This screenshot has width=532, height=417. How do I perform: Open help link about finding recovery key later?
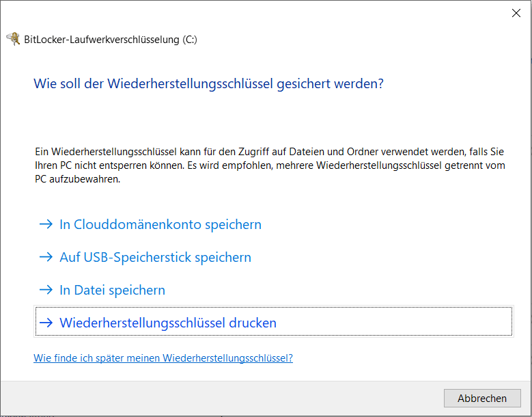point(163,358)
